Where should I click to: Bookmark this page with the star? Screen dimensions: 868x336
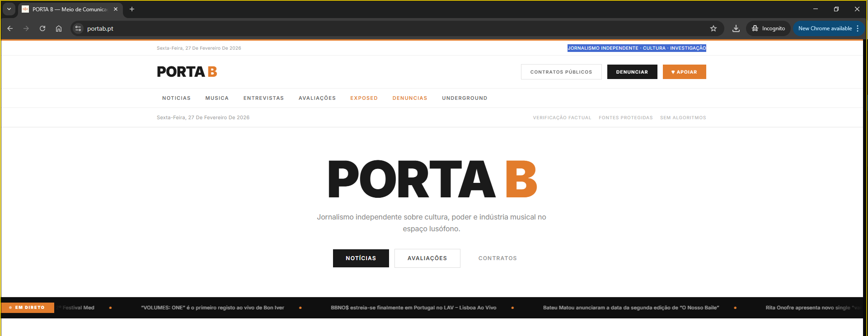tap(713, 28)
